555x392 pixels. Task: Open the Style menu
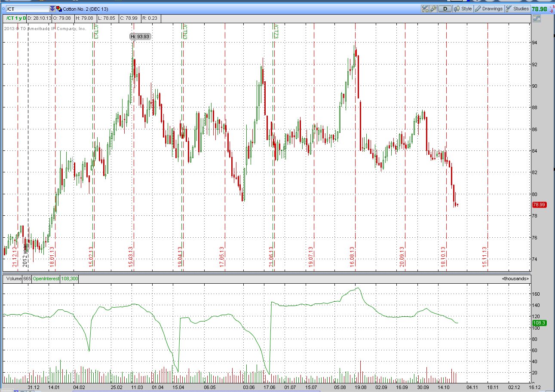463,9
